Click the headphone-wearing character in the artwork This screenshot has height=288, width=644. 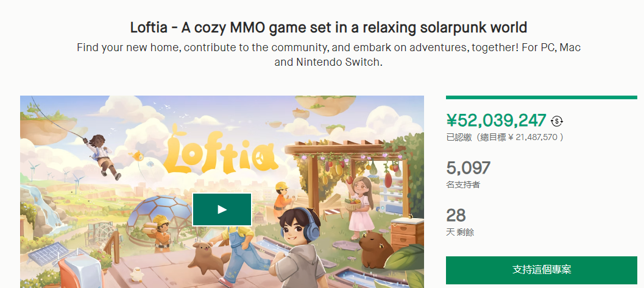coord(297,247)
